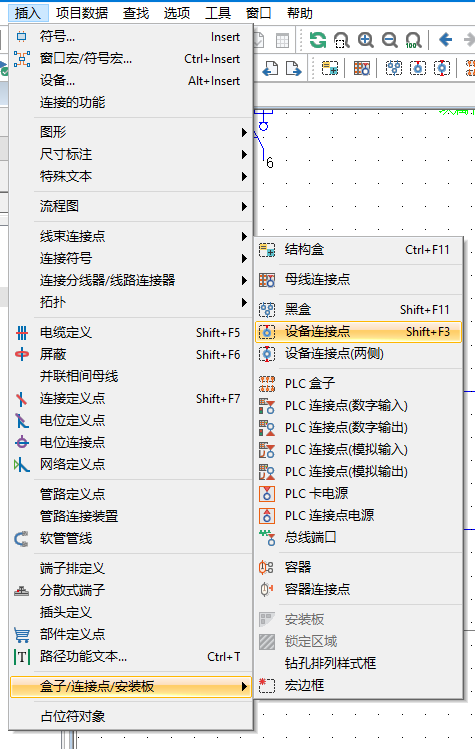Open the 工具 menu
This screenshot has height=749, width=475.
click(217, 13)
